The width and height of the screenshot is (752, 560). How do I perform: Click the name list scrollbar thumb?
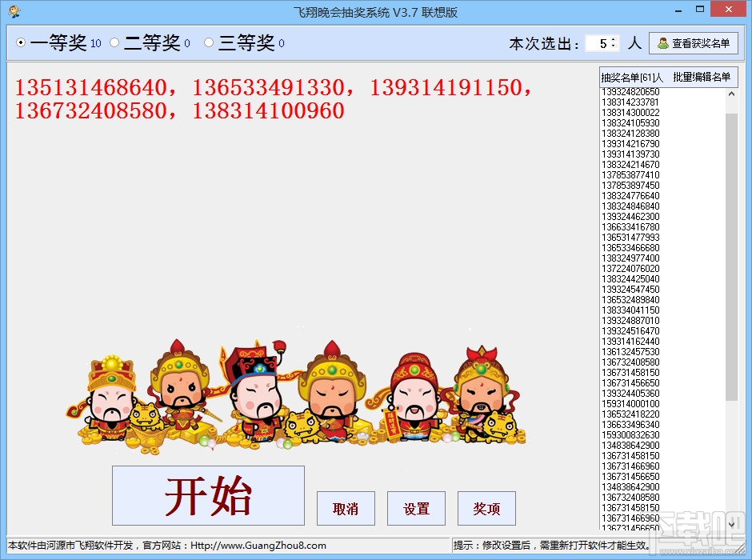click(731, 257)
